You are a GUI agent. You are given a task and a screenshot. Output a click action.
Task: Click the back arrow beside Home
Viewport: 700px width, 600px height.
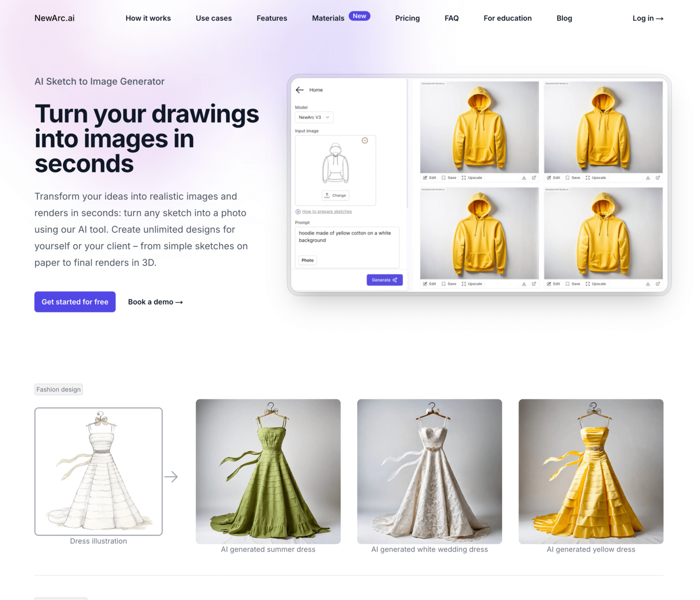point(299,90)
